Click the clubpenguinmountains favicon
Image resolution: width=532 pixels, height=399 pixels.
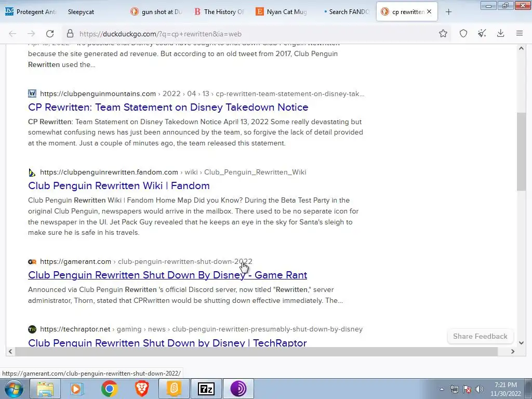click(32, 94)
